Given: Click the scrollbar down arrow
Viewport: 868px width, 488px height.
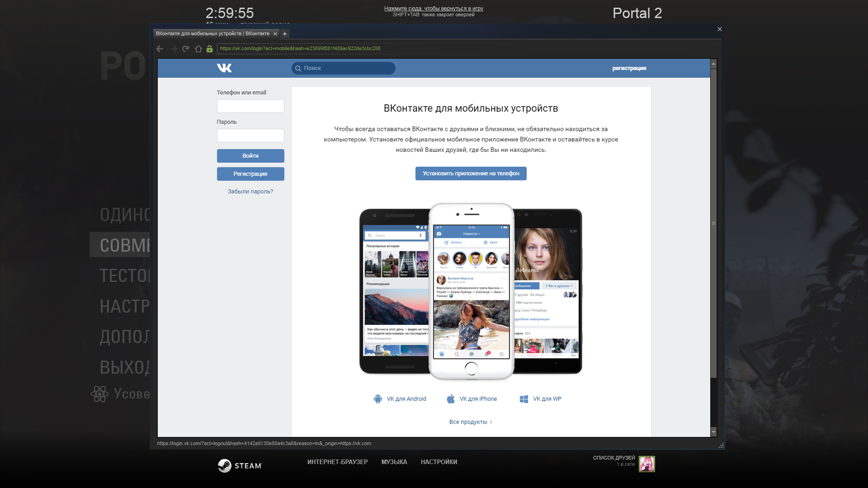Looking at the screenshot, I should coord(713,432).
